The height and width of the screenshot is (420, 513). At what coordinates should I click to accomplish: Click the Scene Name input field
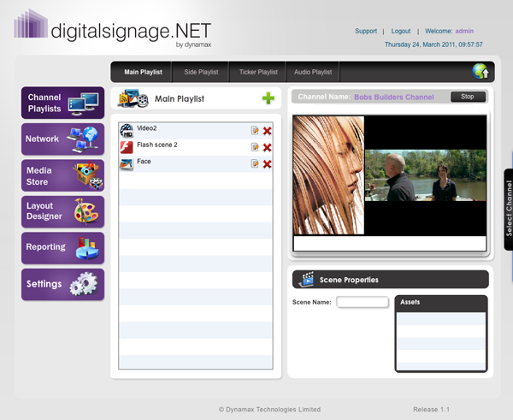tap(363, 302)
